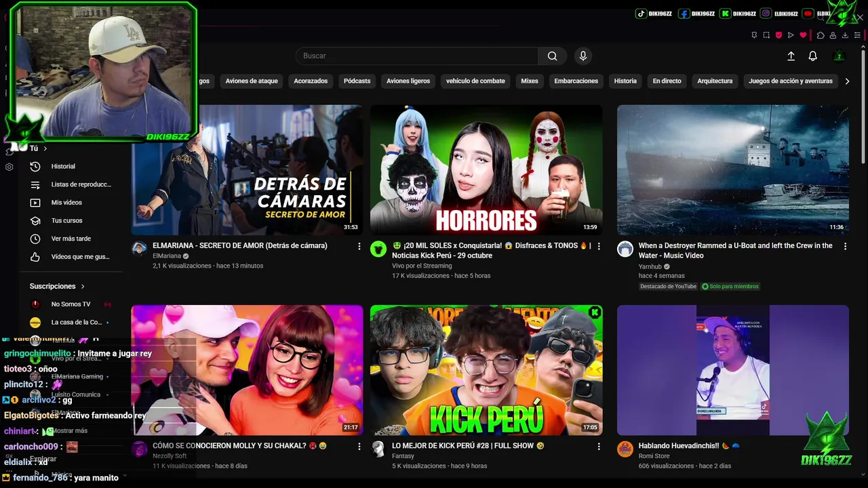Screen dimensions: 868x488
Task: Start voice search with the microphone icon
Action: [x=583, y=56]
